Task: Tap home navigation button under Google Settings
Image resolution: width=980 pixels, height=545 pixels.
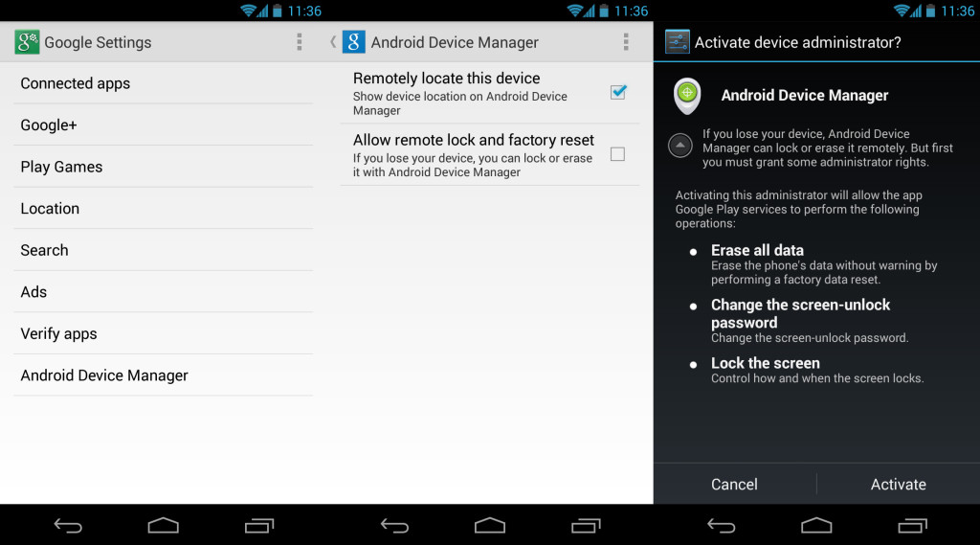Action: tap(163, 526)
